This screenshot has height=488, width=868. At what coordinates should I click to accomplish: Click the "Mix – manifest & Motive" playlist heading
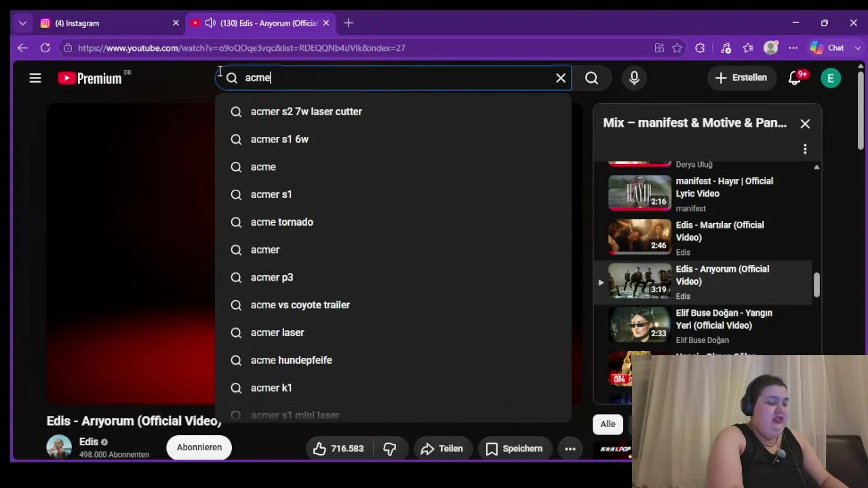point(694,123)
